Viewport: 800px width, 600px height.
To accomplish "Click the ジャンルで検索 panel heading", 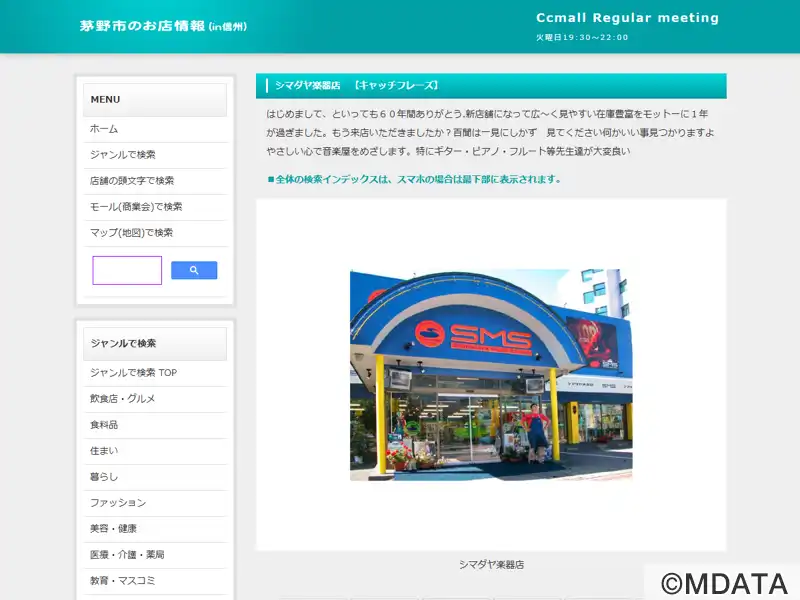I will 155,343.
